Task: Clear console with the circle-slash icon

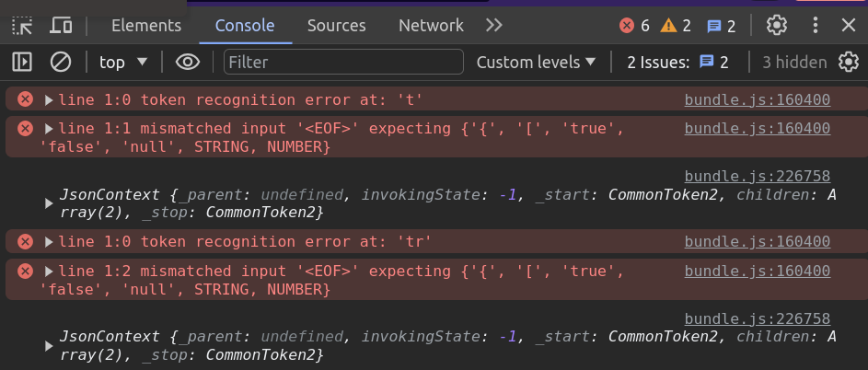Action: [61, 62]
